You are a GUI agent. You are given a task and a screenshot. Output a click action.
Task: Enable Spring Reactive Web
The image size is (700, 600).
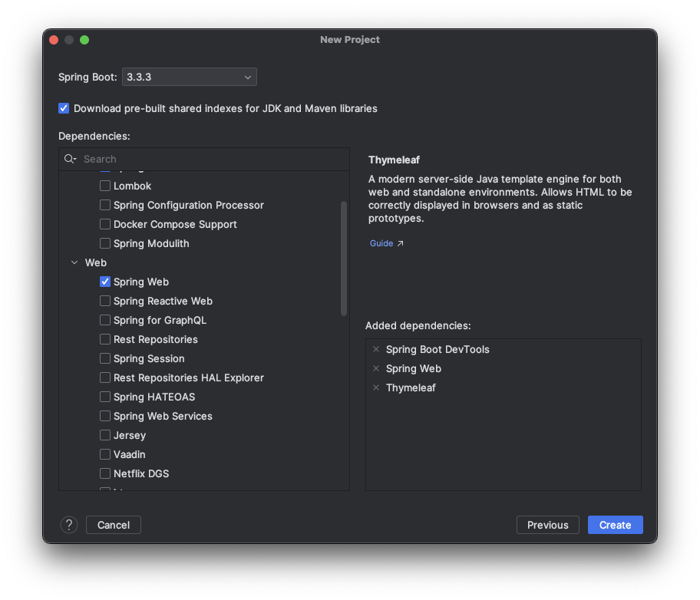click(105, 301)
